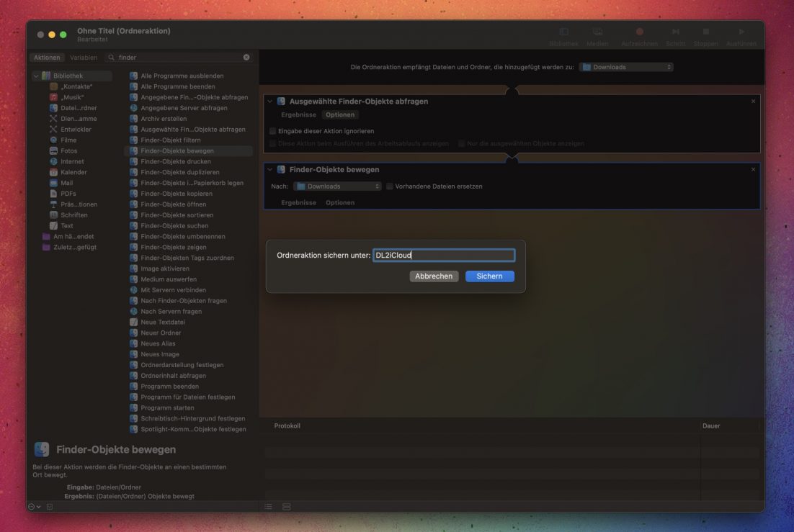Remove the 'Ausgewählte Finder-Objekte abfragen' action
794x532 pixels.
(x=753, y=102)
